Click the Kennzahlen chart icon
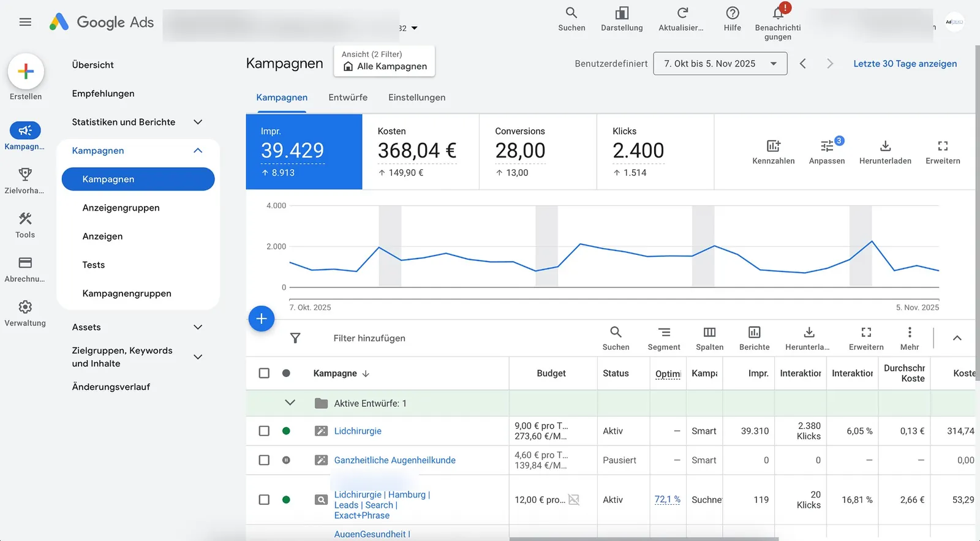This screenshot has width=980, height=541. tap(774, 146)
